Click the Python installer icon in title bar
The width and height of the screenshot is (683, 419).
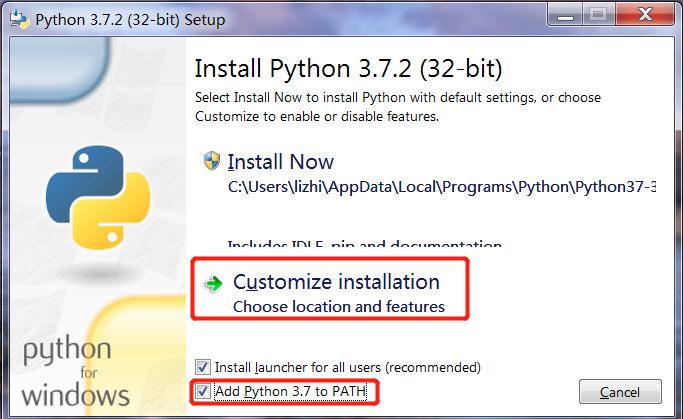point(19,20)
